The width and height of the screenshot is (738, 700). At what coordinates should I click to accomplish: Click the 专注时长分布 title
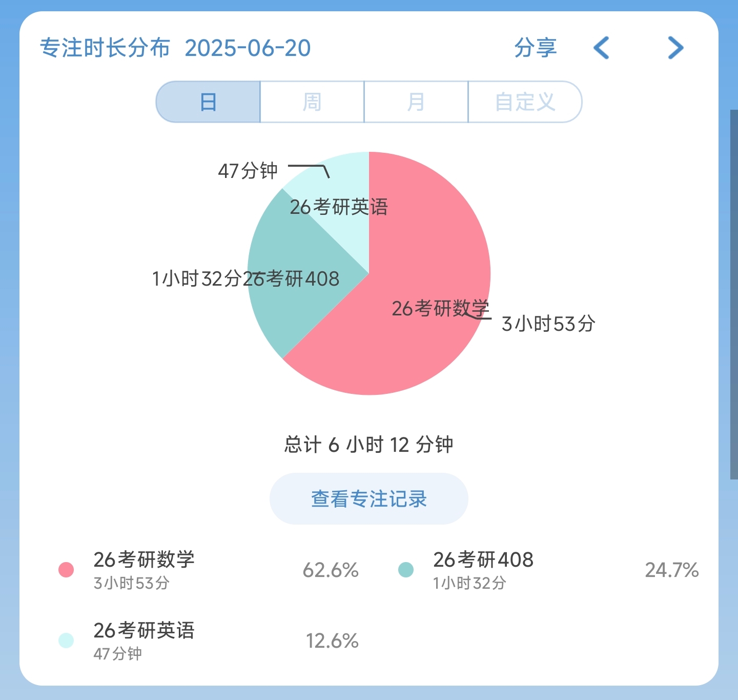click(x=105, y=48)
